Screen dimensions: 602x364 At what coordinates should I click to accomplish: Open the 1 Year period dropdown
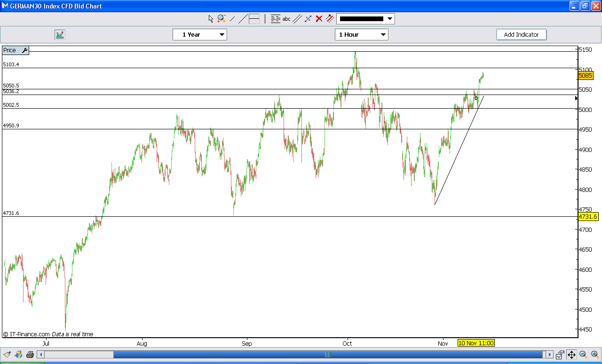click(200, 34)
